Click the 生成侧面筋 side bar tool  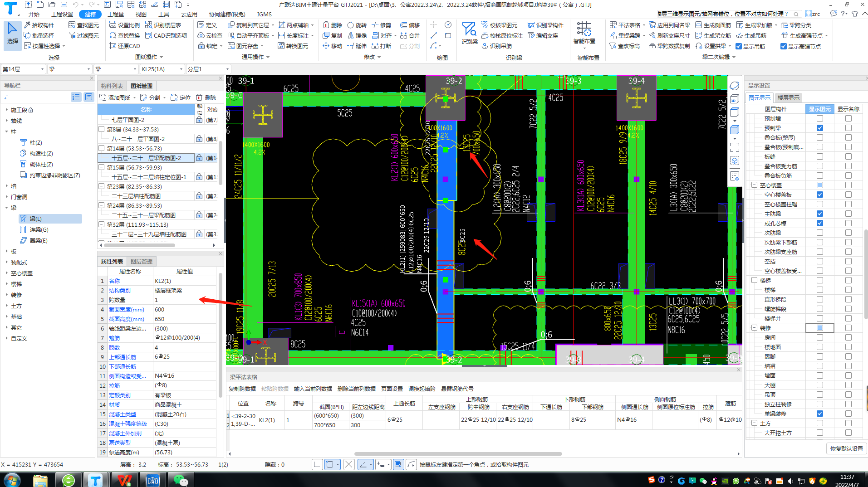pos(713,25)
